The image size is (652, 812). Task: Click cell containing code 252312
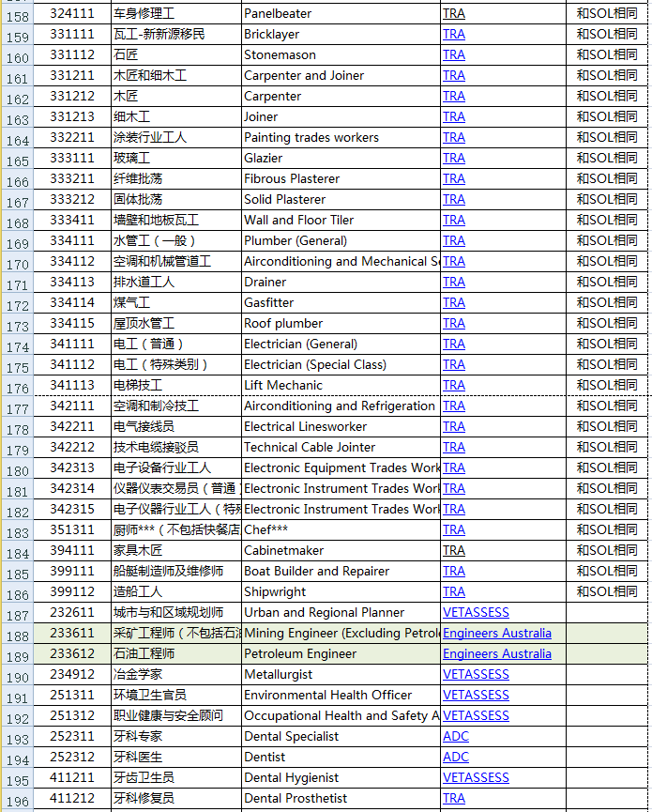click(x=72, y=758)
